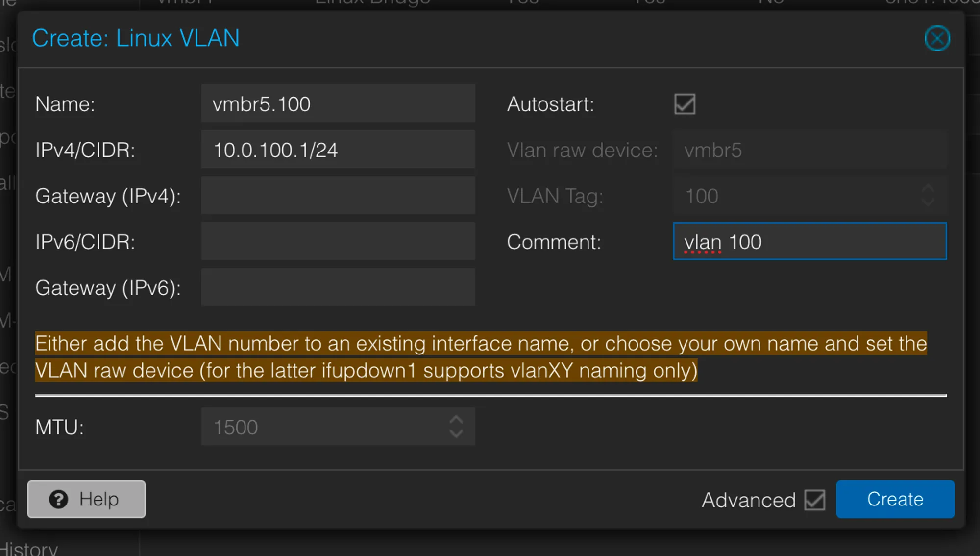This screenshot has height=556, width=980.
Task: Click the empty IPv6/CIDR field
Action: [x=338, y=241]
